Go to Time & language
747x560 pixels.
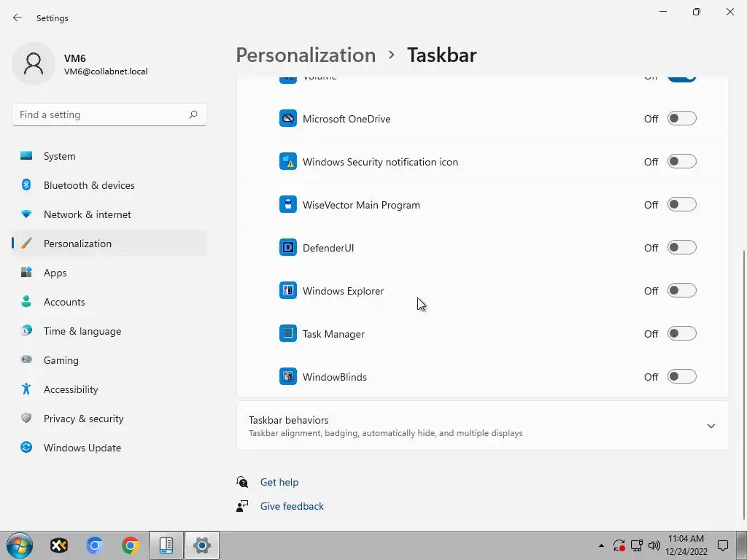(109, 331)
